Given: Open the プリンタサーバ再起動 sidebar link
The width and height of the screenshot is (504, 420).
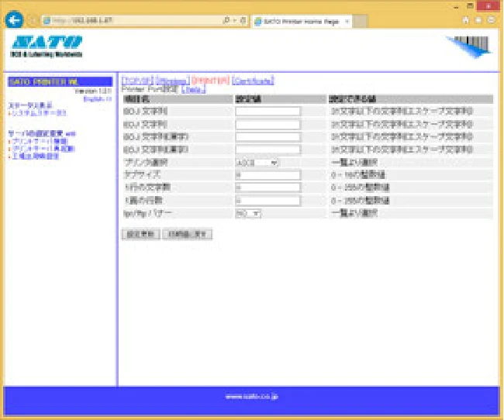Looking at the screenshot, I should tap(43, 149).
